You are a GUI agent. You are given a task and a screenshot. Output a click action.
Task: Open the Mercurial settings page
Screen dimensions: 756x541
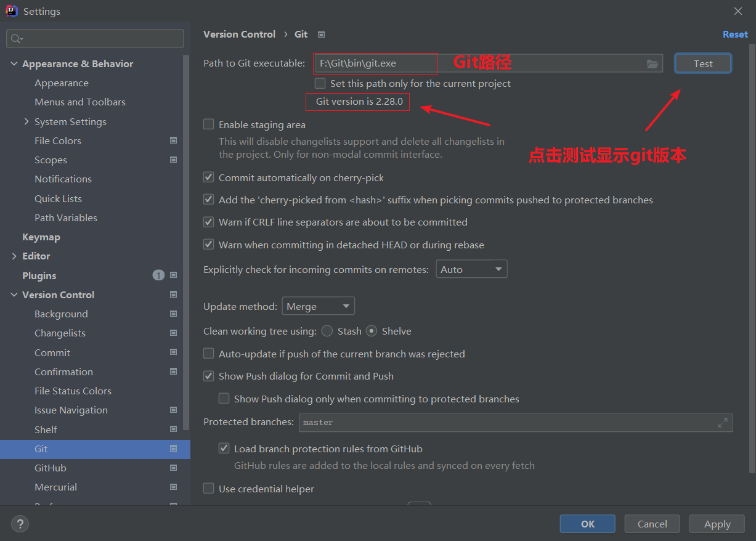pos(55,487)
